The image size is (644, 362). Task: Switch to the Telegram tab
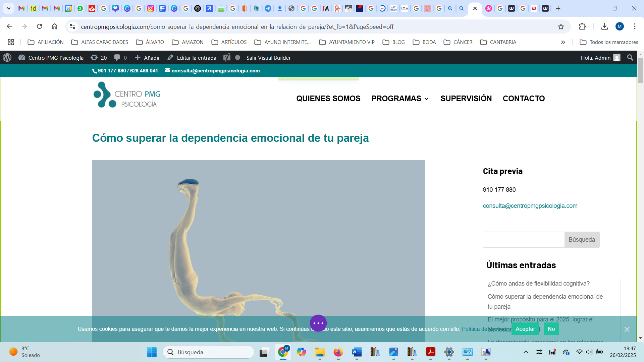(x=268, y=8)
